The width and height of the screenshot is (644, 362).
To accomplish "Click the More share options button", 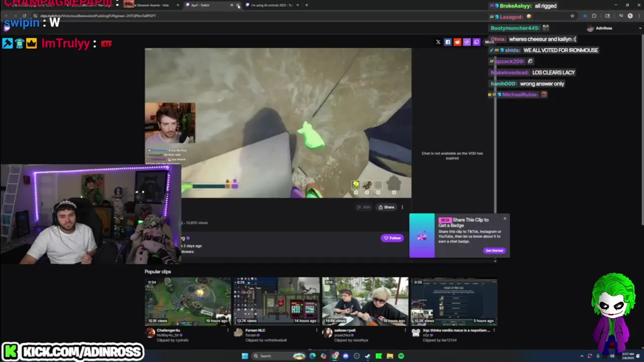I will point(490,42).
